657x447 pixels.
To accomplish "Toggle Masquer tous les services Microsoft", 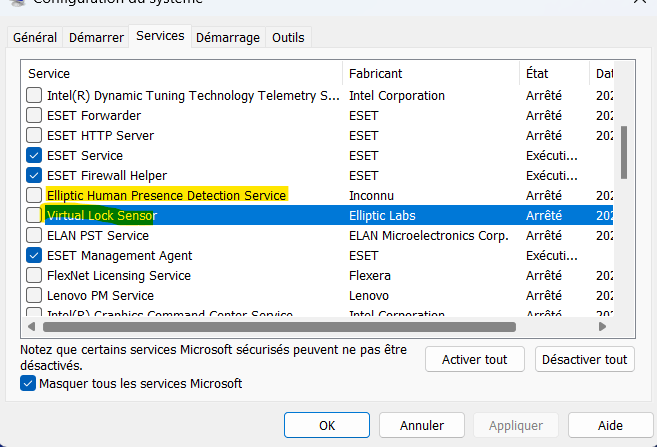I will click(x=28, y=383).
